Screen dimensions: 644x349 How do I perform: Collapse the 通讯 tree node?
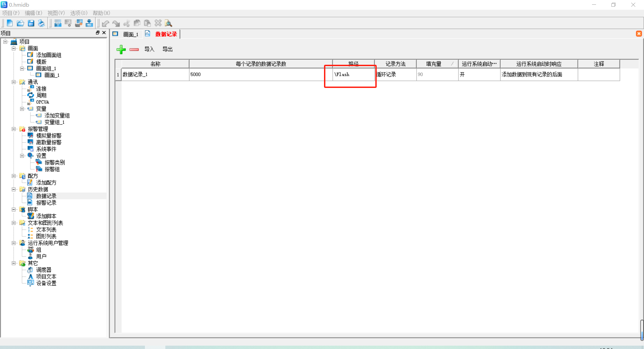click(14, 82)
